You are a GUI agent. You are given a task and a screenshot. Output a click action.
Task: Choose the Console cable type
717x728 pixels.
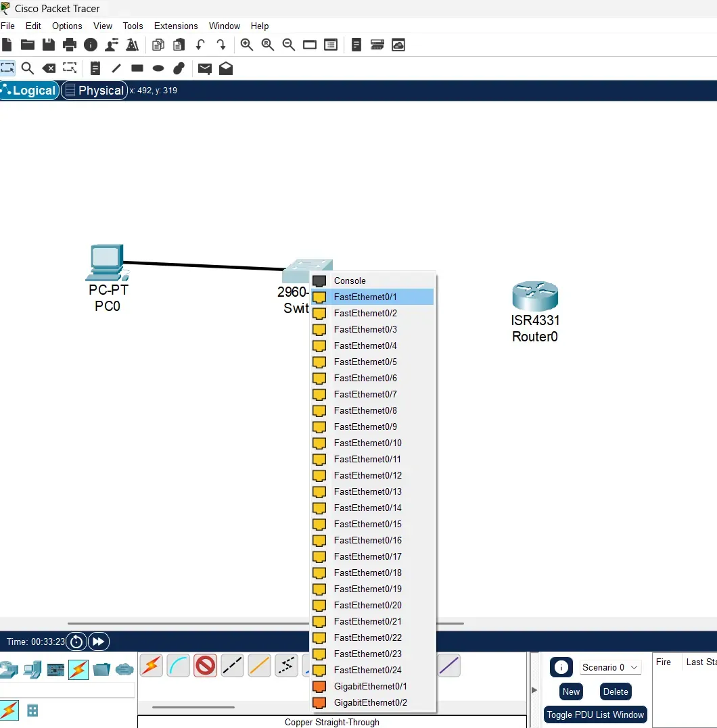179,666
